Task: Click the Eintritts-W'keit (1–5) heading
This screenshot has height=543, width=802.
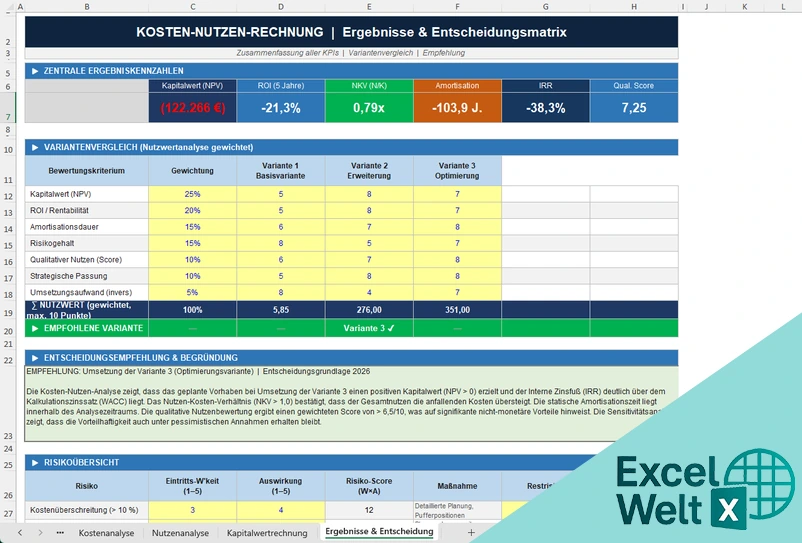Action: (193, 486)
